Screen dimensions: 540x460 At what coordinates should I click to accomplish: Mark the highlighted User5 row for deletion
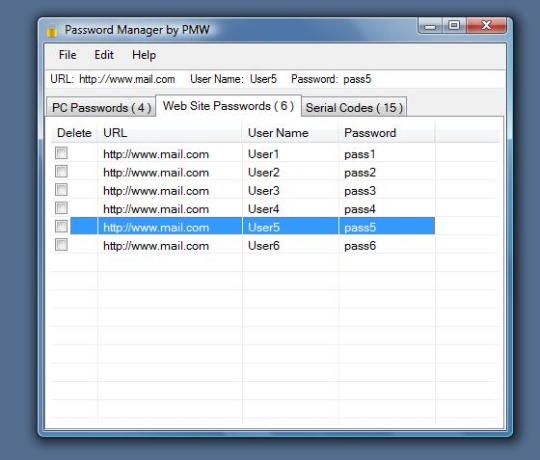(x=61, y=227)
